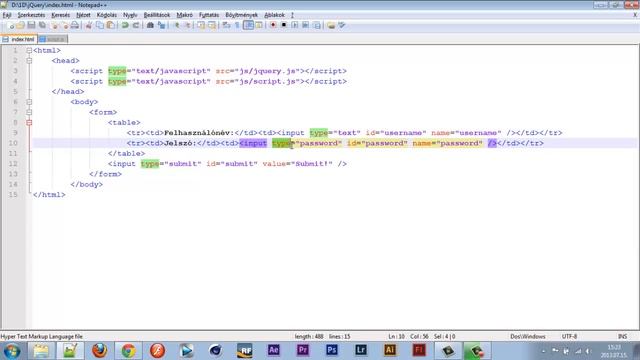Click the Jelszó: text on line 10
Screen dimensions: 640x360
point(180,143)
